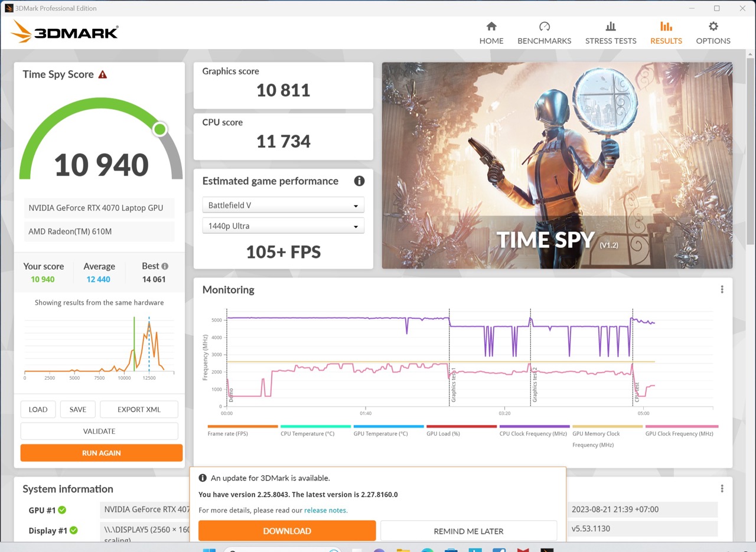The height and width of the screenshot is (552, 756).
Task: Select the RESULTS tab
Action: pos(666,33)
